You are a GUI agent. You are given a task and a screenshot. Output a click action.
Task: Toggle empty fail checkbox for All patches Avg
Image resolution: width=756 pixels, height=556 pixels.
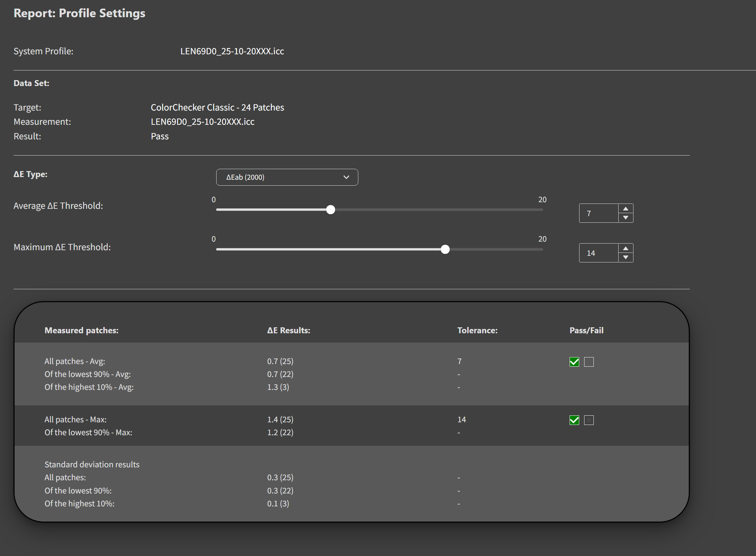[x=589, y=362]
